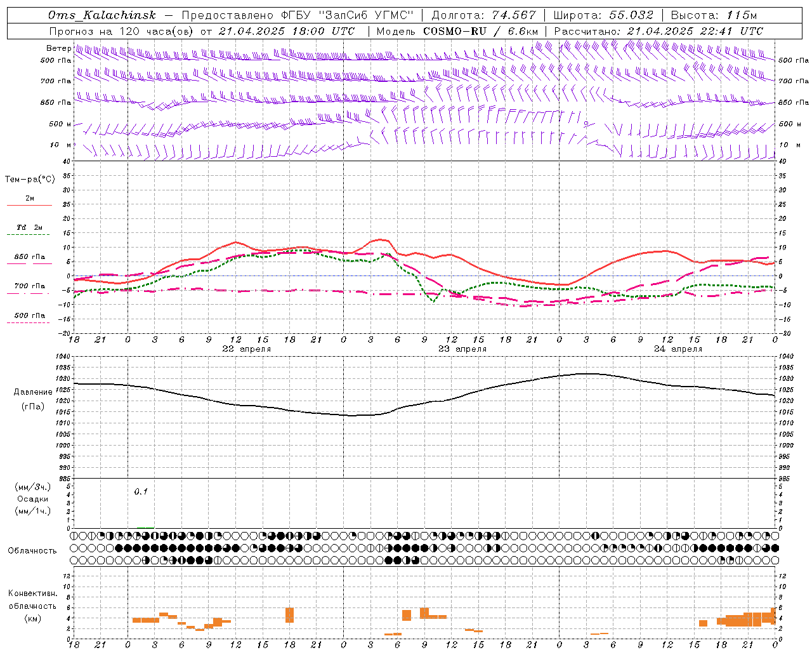This screenshot has height=650, width=812.
Task: Click the red solid line sample under 2м
Action: pos(29,206)
